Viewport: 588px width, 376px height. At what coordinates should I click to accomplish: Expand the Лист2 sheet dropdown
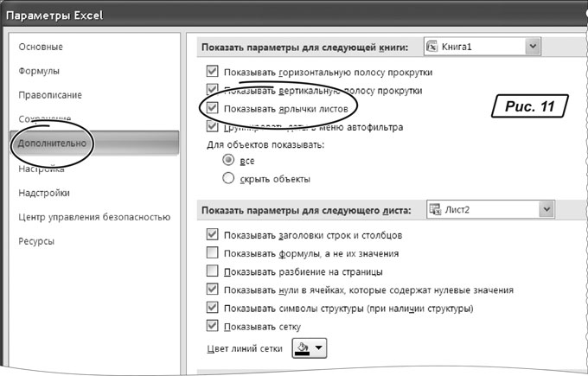(544, 209)
